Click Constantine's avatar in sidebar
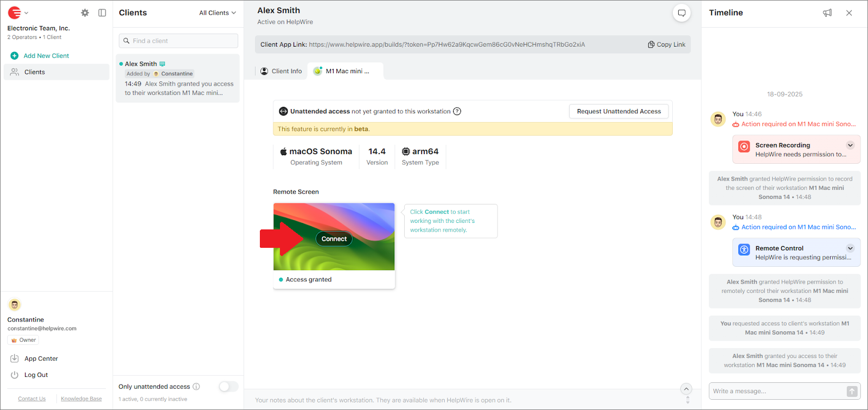868x410 pixels. click(x=15, y=305)
